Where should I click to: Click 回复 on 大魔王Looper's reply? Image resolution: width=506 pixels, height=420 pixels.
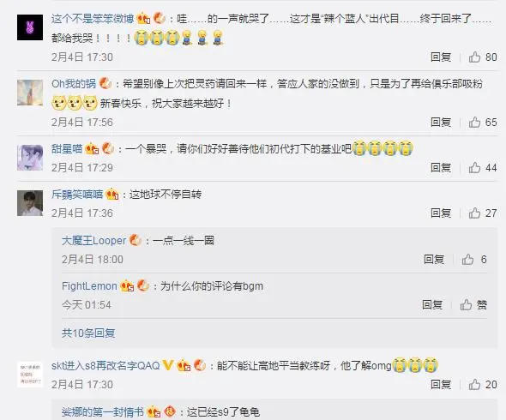[434, 260]
